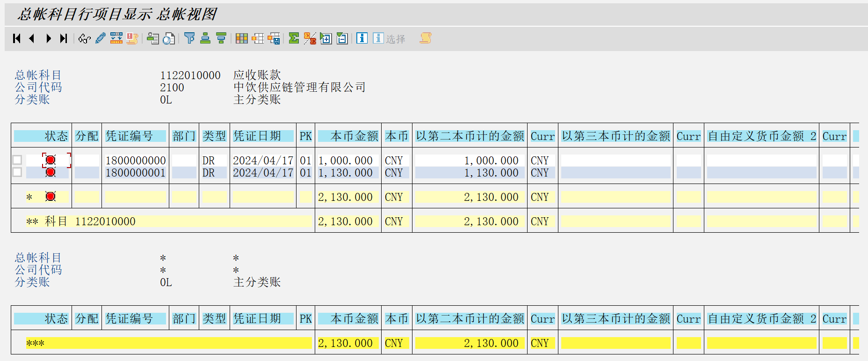Click the 选择 selections info button
868x361 pixels.
point(389,38)
